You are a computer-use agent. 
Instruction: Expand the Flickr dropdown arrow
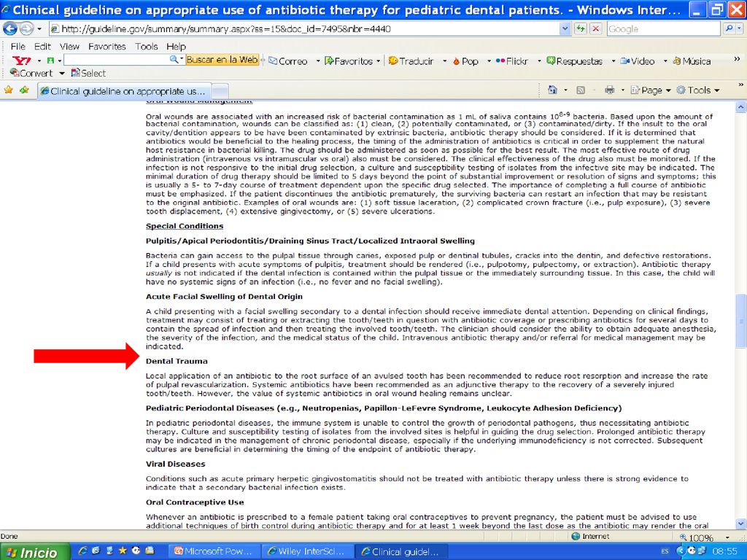point(539,61)
